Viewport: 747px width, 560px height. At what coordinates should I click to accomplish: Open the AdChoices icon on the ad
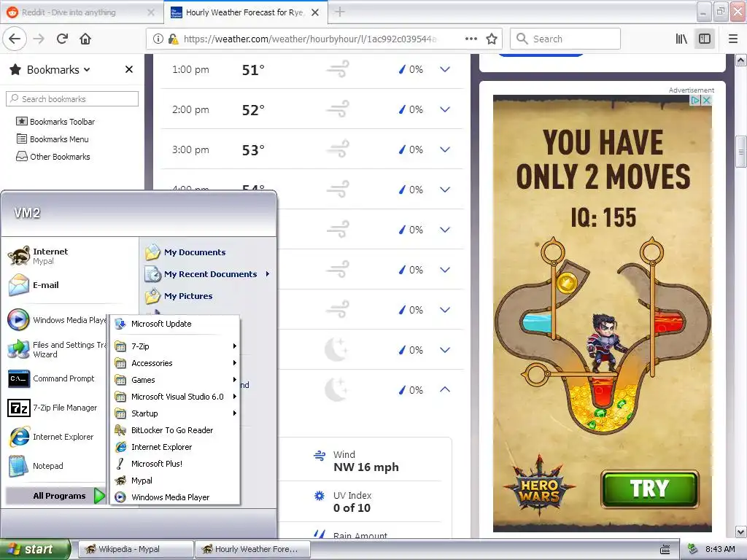[x=696, y=100]
